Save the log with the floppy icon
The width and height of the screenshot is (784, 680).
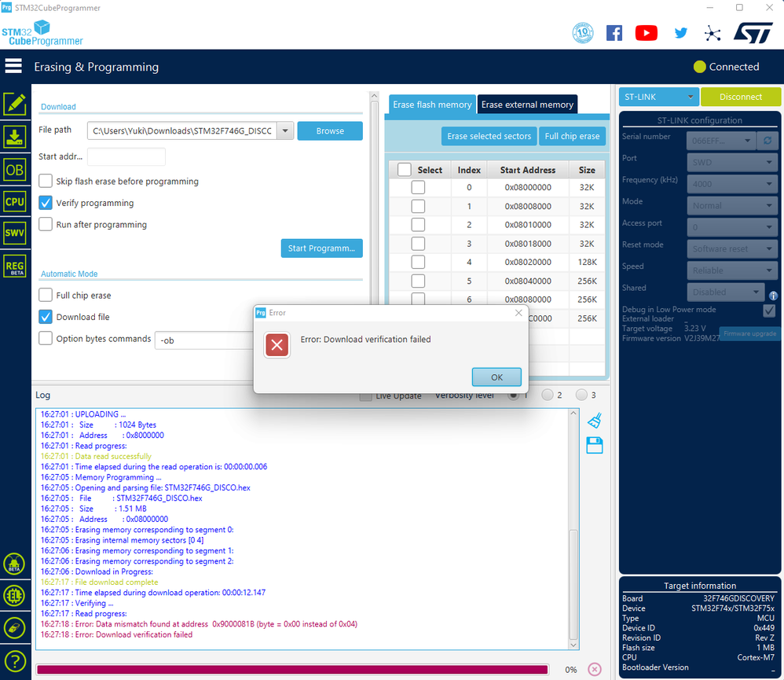[x=595, y=445]
